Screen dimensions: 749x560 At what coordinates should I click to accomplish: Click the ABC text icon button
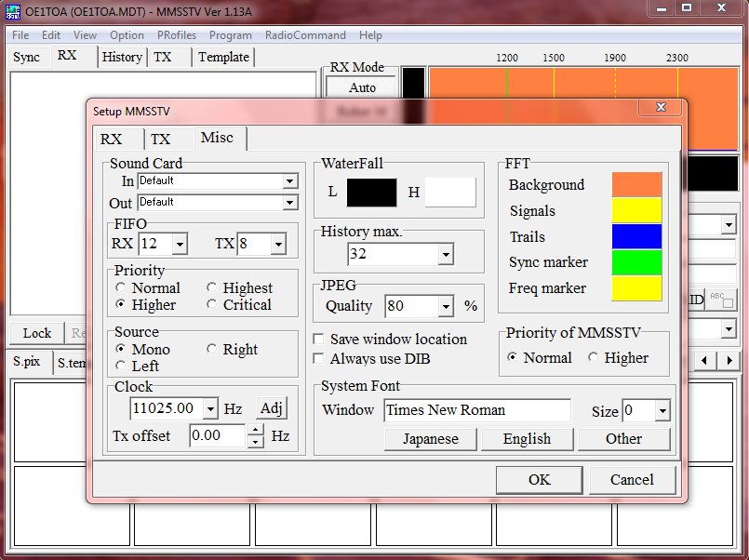coord(721,300)
